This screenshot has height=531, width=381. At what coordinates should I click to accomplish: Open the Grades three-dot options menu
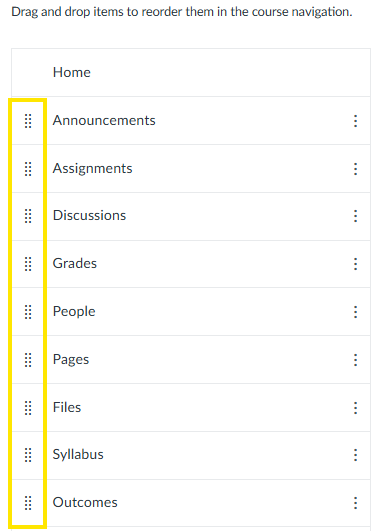pos(355,264)
